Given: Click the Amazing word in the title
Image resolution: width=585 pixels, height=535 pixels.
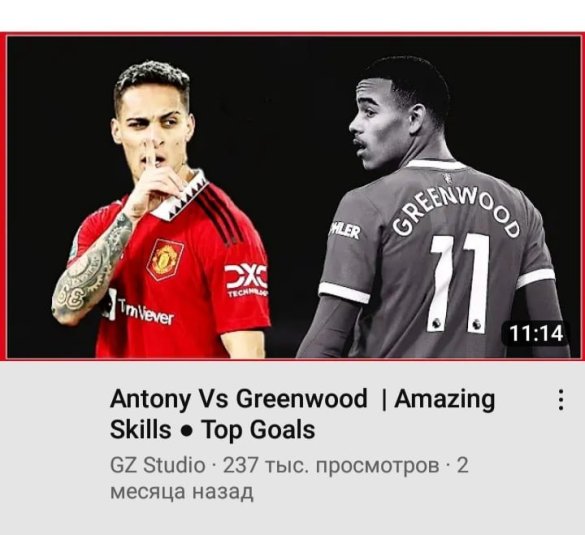Looking at the screenshot, I should click(445, 400).
